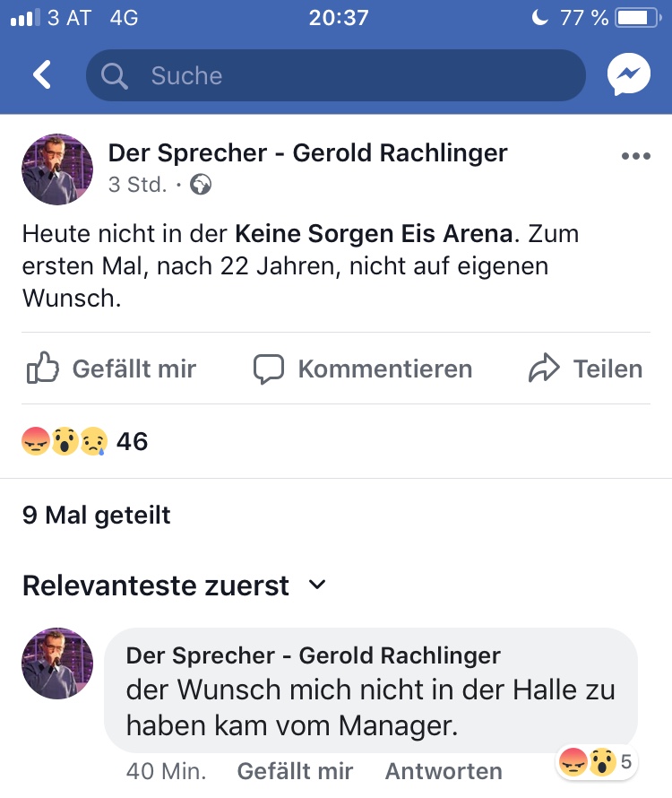Open the commenter name Gerold Rachlinger
This screenshot has height=798, width=672.
(313, 655)
